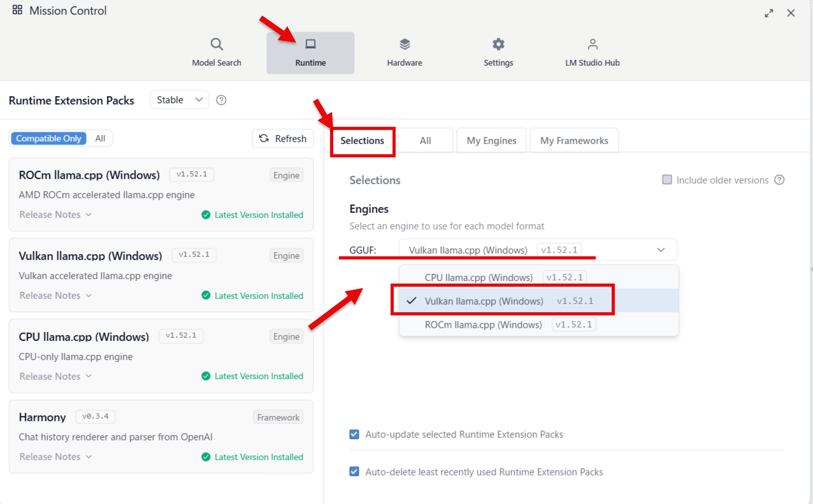The image size is (813, 504).
Task: Open the Hardware layers icon
Action: click(x=404, y=44)
